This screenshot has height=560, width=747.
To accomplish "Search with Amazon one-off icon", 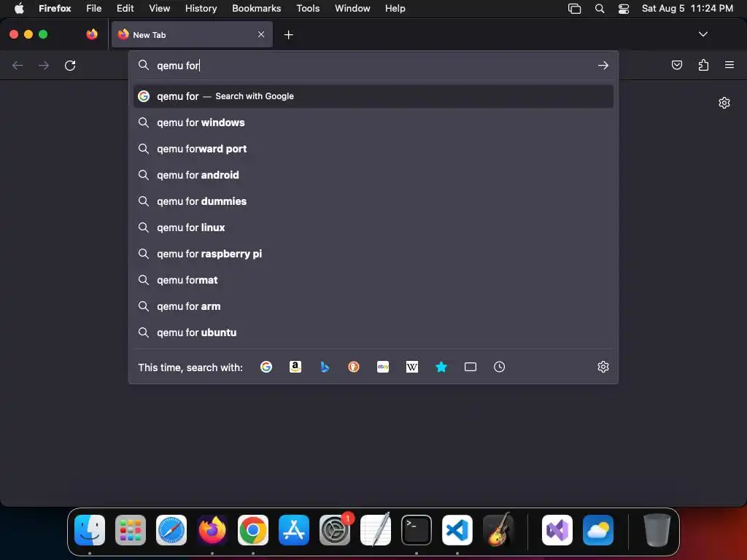I will click(295, 367).
